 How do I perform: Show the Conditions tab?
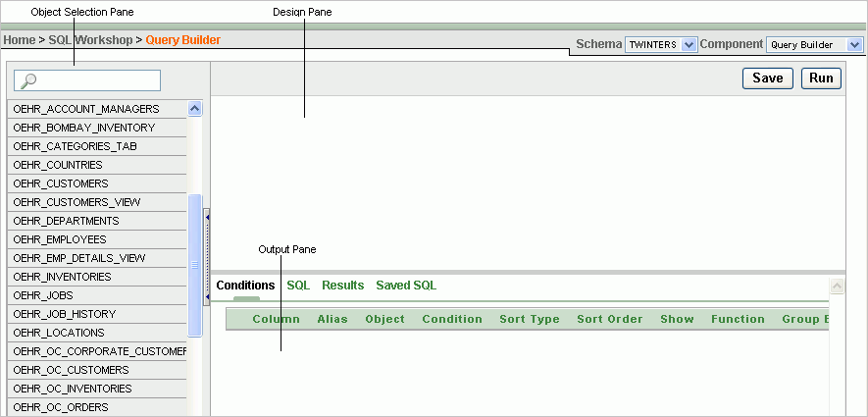[245, 286]
